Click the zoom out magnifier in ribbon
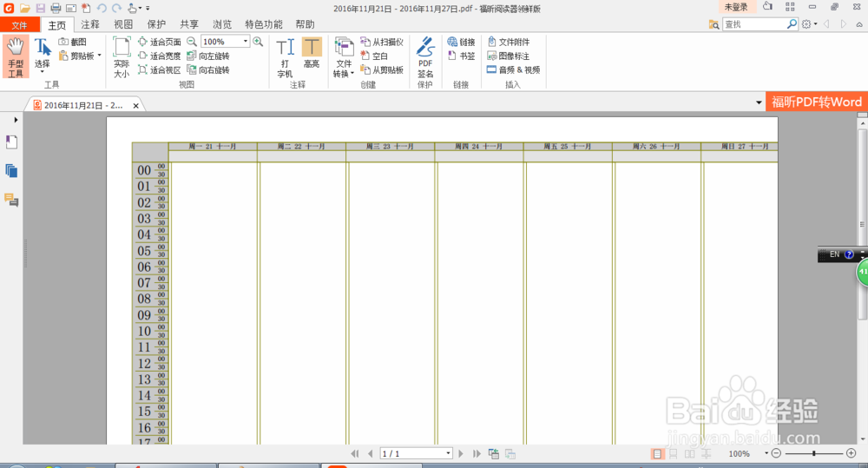This screenshot has height=468, width=868. pos(192,42)
